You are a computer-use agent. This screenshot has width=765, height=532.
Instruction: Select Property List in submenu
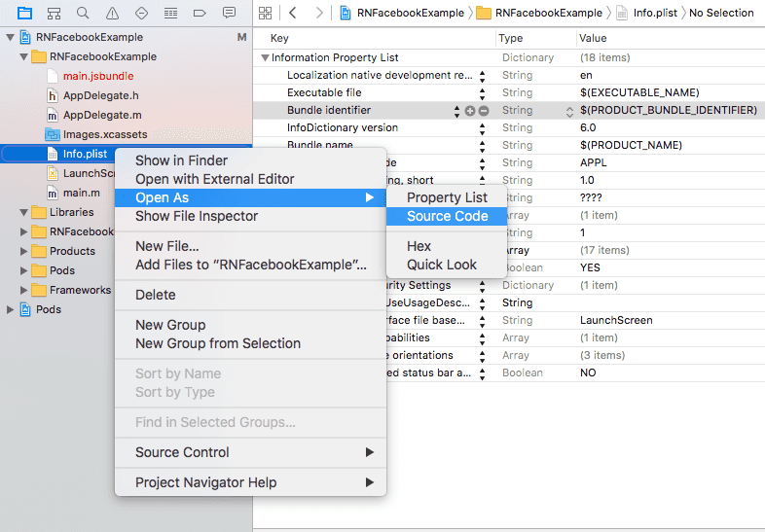[x=447, y=197]
